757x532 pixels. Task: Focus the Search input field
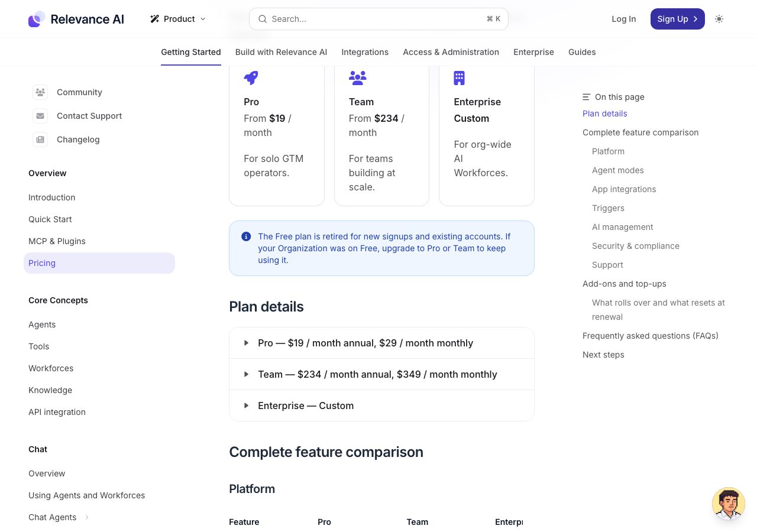pos(378,19)
